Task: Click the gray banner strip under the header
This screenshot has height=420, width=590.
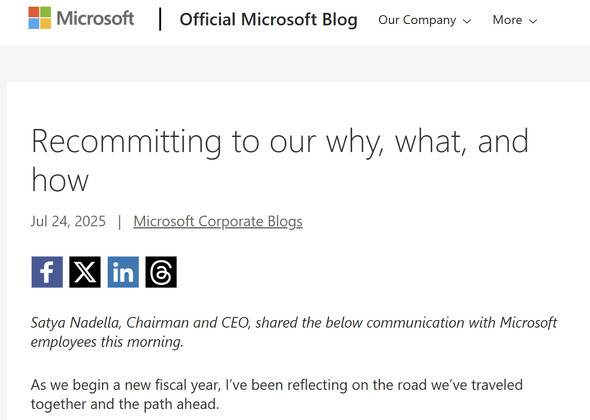Action: click(295, 63)
